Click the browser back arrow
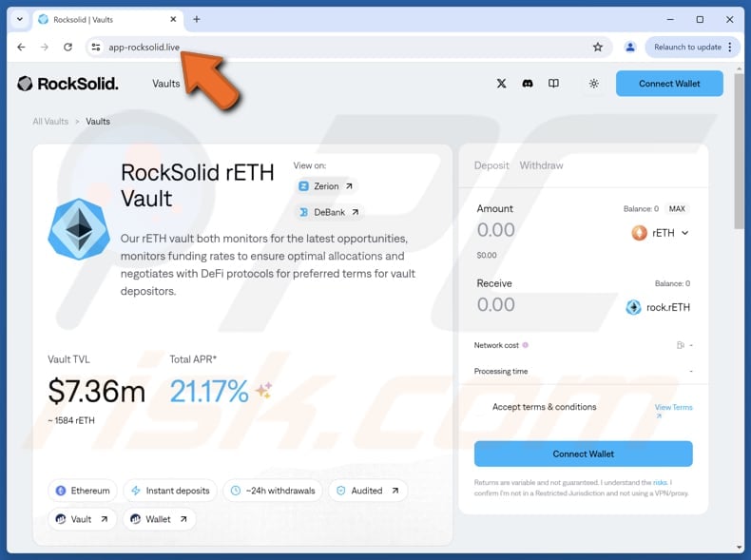The image size is (751, 560). (x=21, y=47)
